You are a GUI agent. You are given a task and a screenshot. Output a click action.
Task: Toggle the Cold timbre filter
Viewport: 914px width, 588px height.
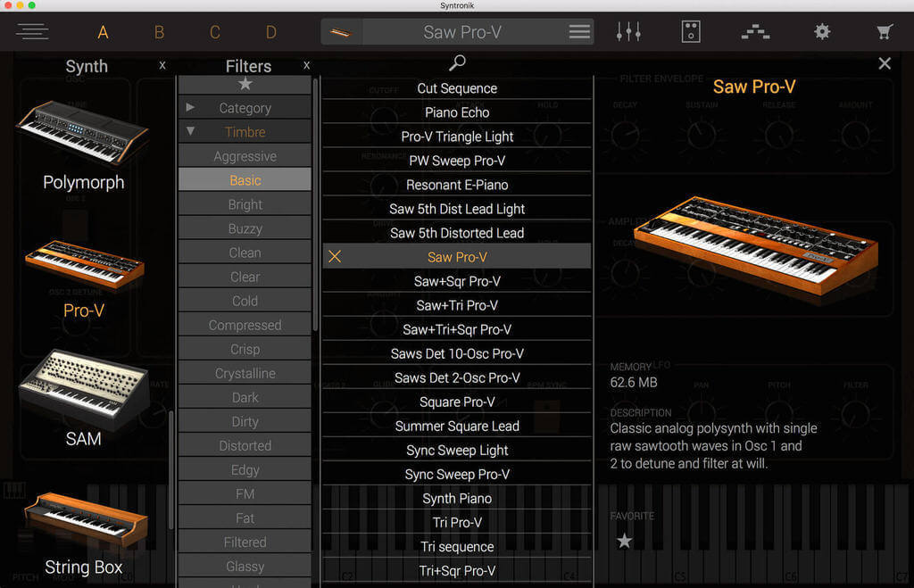tap(245, 301)
